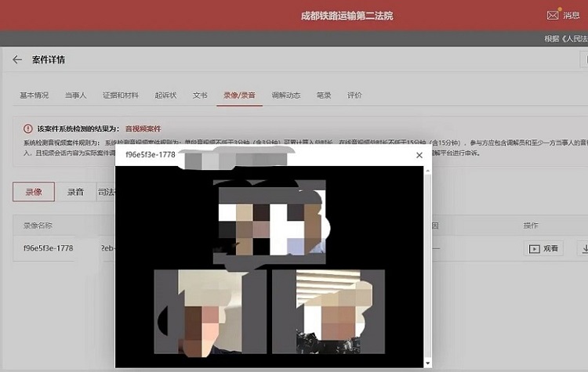Click the scrollbar down arrow in popup
This screenshot has height=372, width=588.
tap(427, 363)
